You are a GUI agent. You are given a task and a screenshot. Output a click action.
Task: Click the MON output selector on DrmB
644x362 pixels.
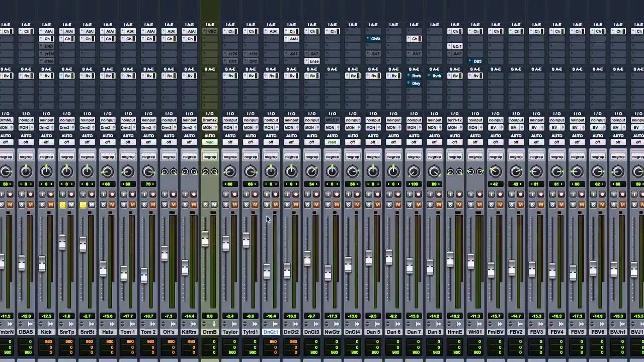tap(210, 128)
